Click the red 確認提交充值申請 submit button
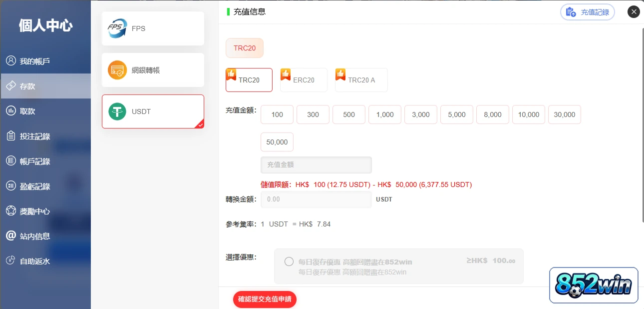644x309 pixels. [x=265, y=299]
